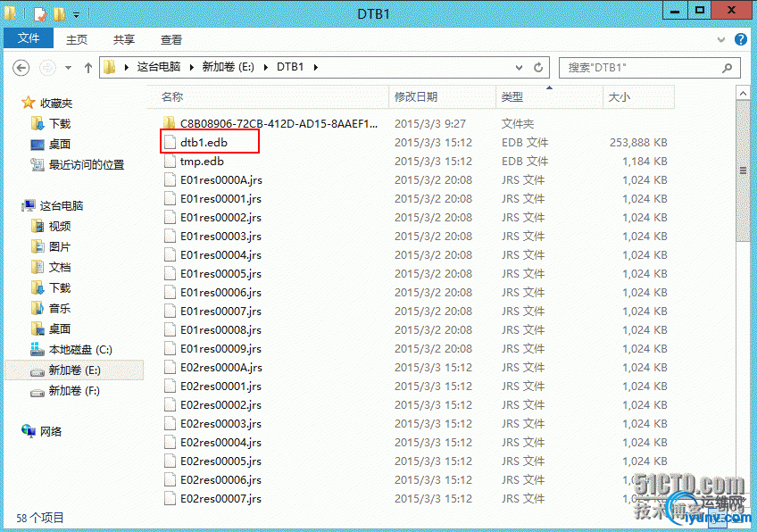Click the file icon for E01res0000A.jrs

pyautogui.click(x=170, y=180)
